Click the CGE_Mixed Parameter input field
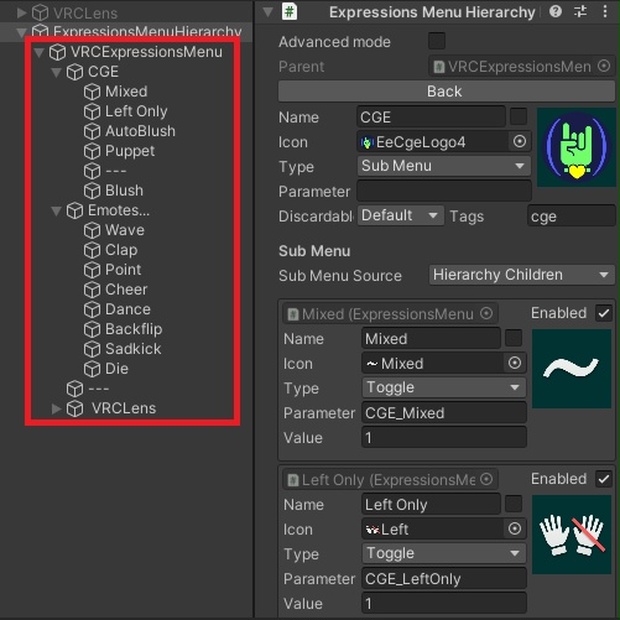Image resolution: width=620 pixels, height=620 pixels. 443,413
